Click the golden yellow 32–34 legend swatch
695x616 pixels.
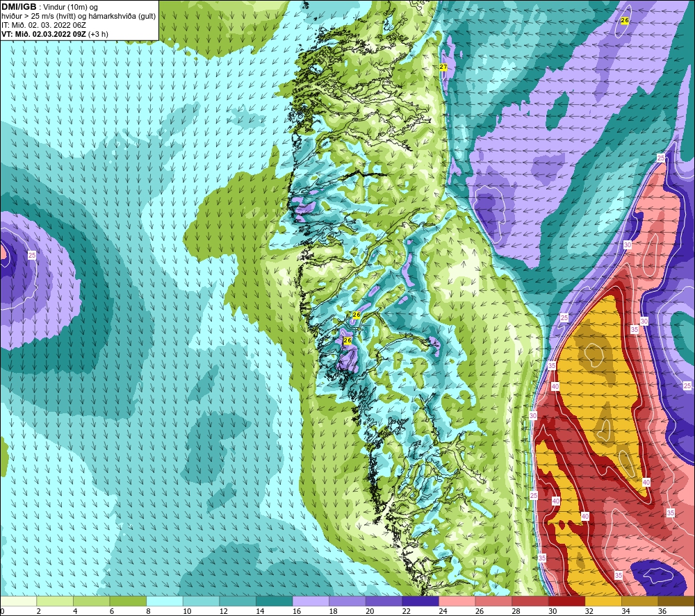[x=603, y=601]
